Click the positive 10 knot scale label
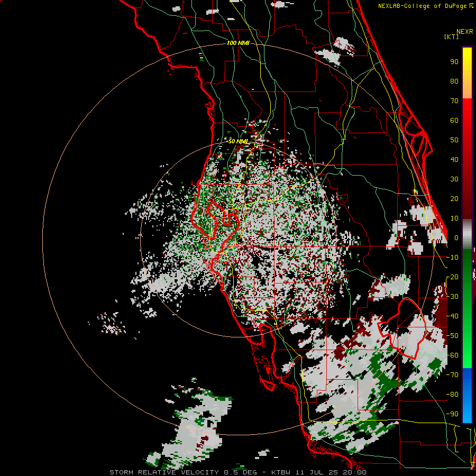Screen dimensions: 476x476 click(x=454, y=218)
